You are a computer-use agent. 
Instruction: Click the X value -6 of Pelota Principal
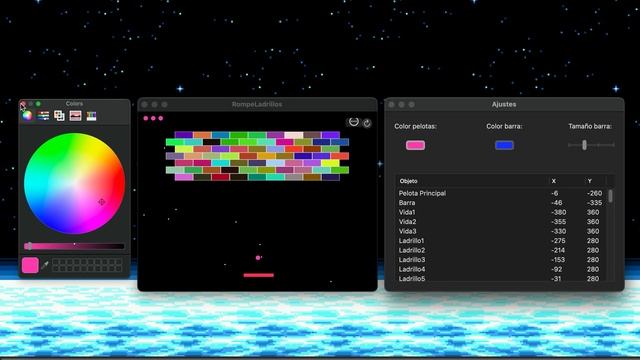[554, 193]
